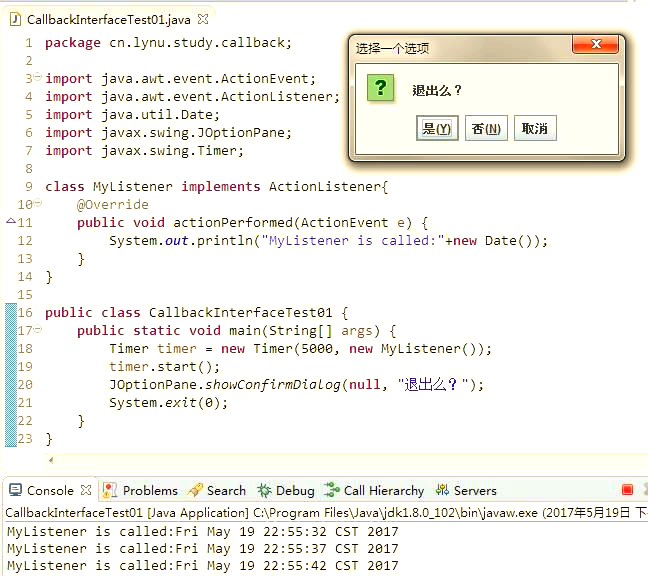
Task: Click the Debug bug icon
Action: (x=264, y=490)
